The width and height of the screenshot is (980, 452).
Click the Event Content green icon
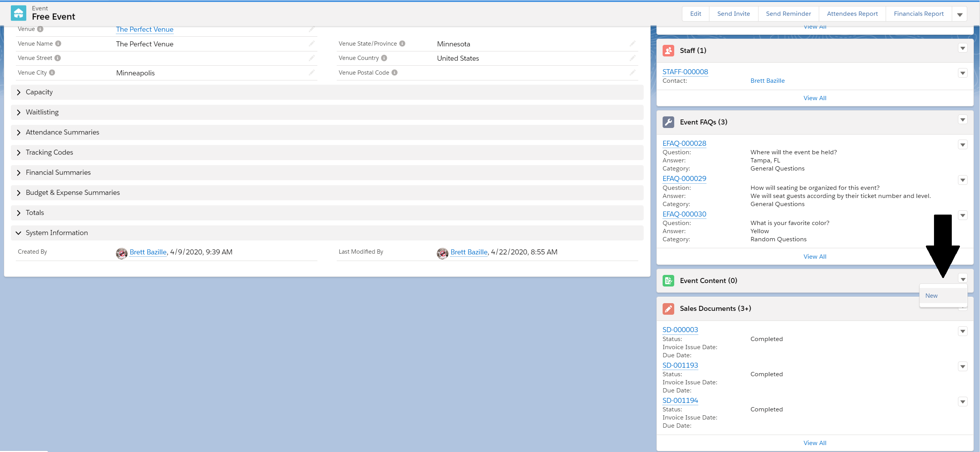click(668, 281)
